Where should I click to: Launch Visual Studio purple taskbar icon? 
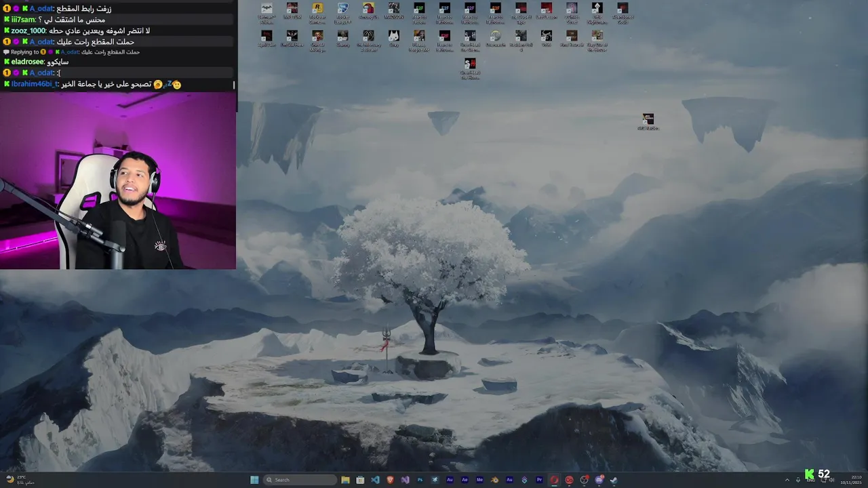pos(405,480)
